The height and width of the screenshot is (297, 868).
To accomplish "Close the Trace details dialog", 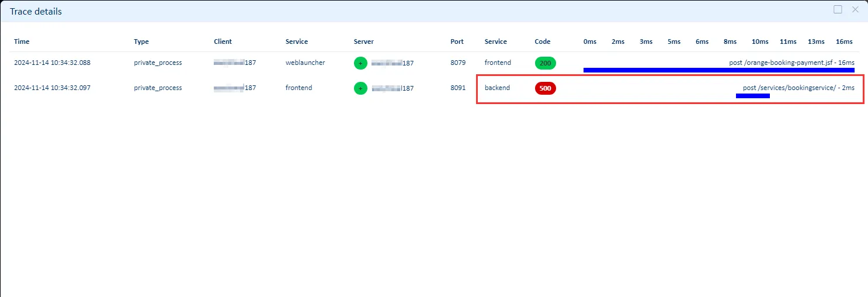I will [855, 10].
